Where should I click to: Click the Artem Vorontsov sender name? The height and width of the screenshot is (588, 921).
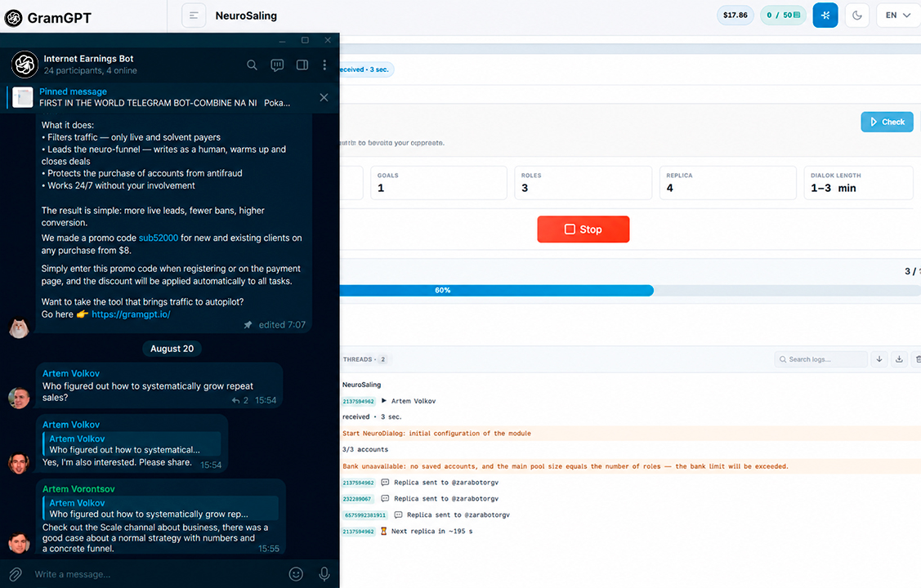click(78, 489)
